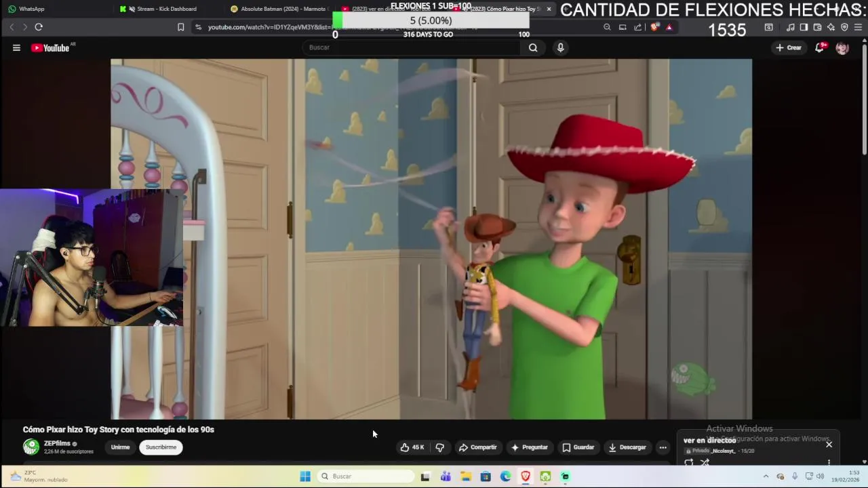868x488 pixels.
Task: Switch to the Absolute Batman (2024) tab
Action: pos(278,9)
